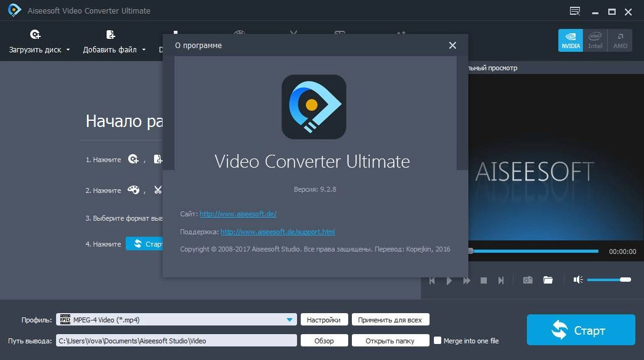Click the Старт button in step 4
644x360 pixels.
tap(144, 243)
